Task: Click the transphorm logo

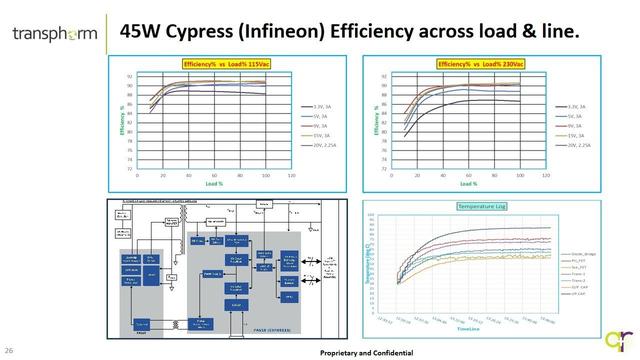Action: 55,34
